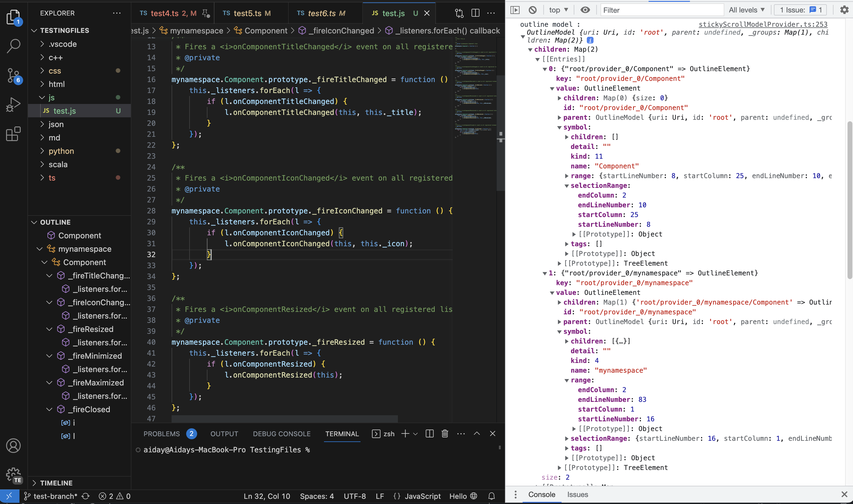Open DevTools settings gear
The image size is (853, 504).
click(844, 10)
